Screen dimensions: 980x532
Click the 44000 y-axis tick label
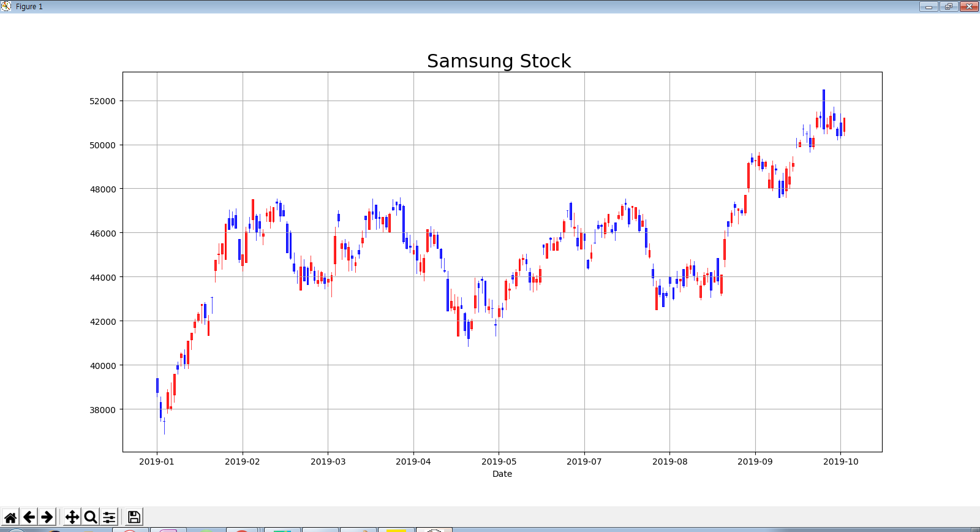[x=102, y=278]
